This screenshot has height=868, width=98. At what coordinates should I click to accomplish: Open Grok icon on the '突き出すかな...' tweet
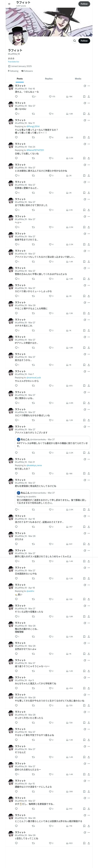85,354
